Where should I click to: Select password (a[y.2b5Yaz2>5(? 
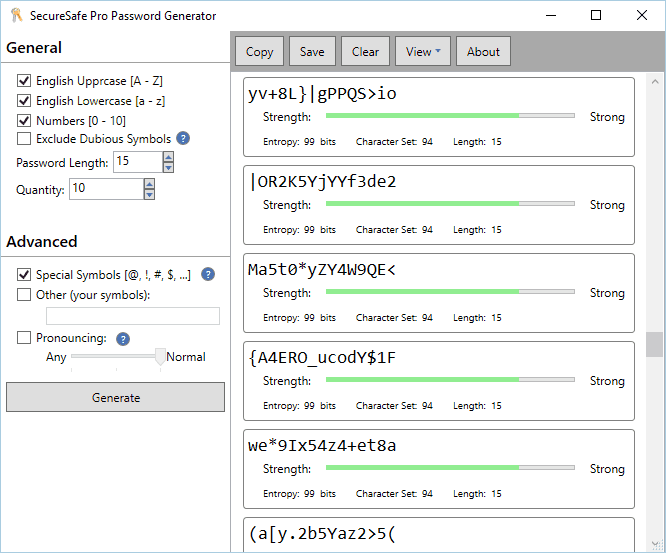click(x=322, y=533)
